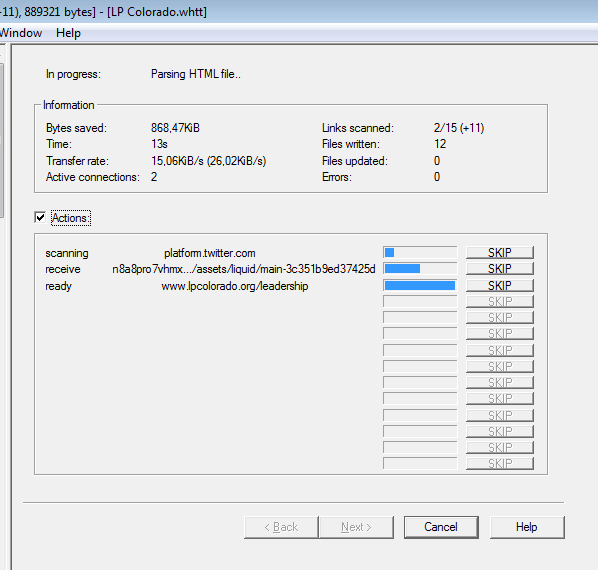The height and width of the screenshot is (570, 598).
Task: Skip the main-3c351b9ed37425d asset receive
Action: click(500, 269)
